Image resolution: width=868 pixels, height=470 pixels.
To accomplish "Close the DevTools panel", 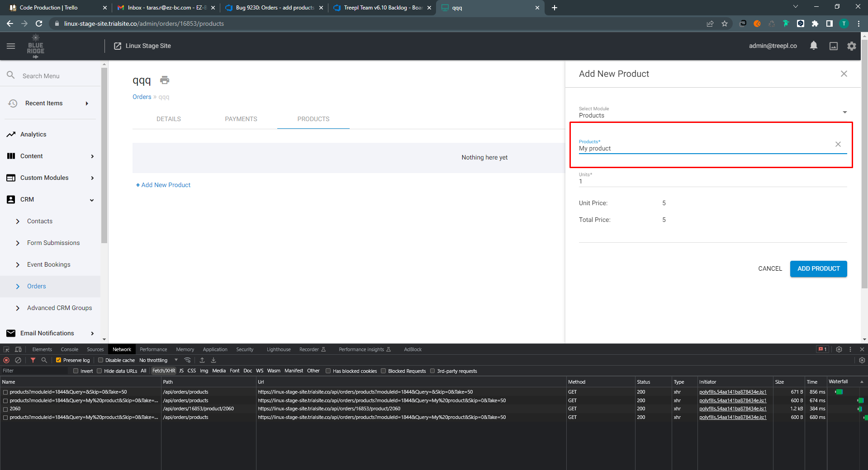I will tap(862, 349).
